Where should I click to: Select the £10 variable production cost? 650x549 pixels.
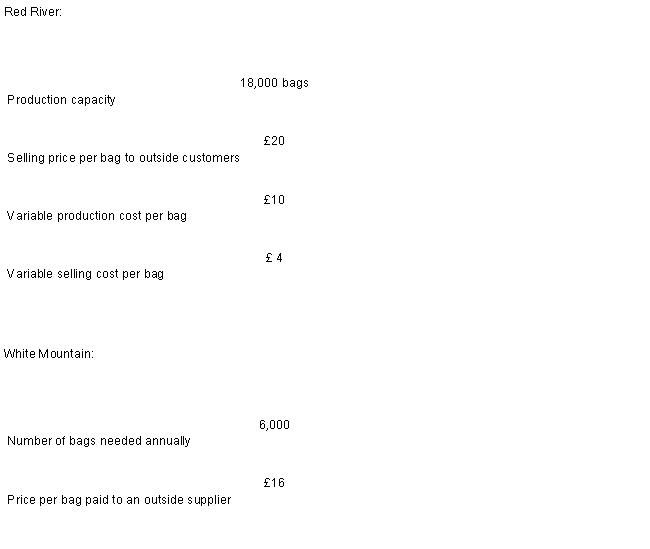pos(274,200)
